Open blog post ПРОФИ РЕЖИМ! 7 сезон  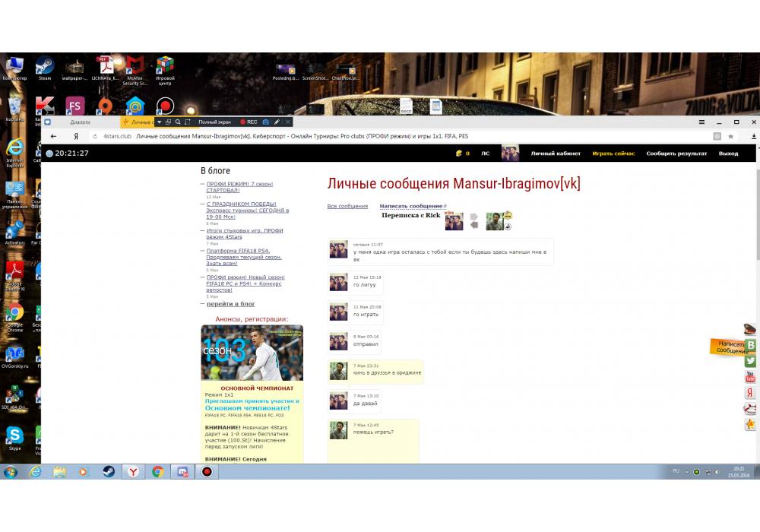click(x=240, y=187)
